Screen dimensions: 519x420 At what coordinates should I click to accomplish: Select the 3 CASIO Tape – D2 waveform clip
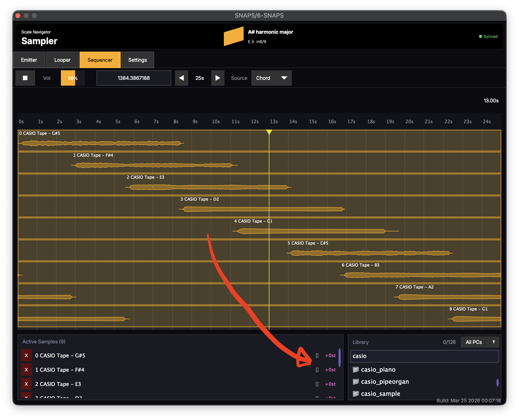coord(262,209)
